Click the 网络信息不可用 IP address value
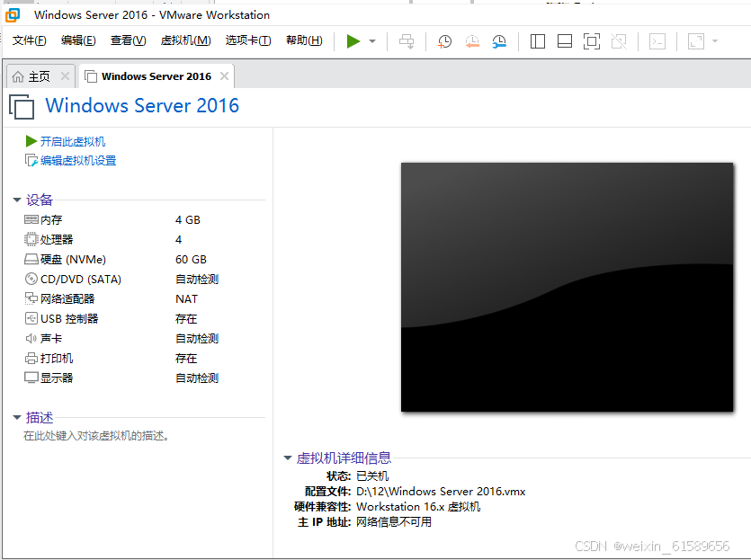Screen dimensions: 751x560 coord(394,522)
